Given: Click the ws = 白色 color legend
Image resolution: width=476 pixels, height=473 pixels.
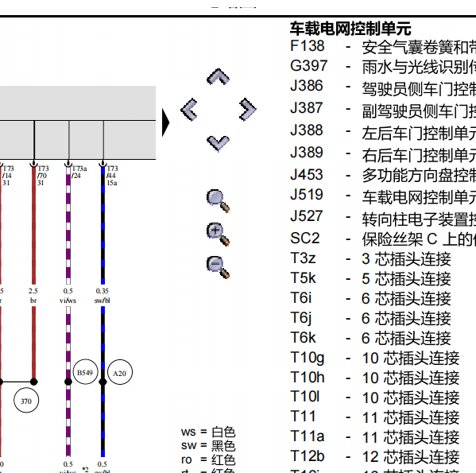Looking at the screenshot, I should (x=208, y=432).
